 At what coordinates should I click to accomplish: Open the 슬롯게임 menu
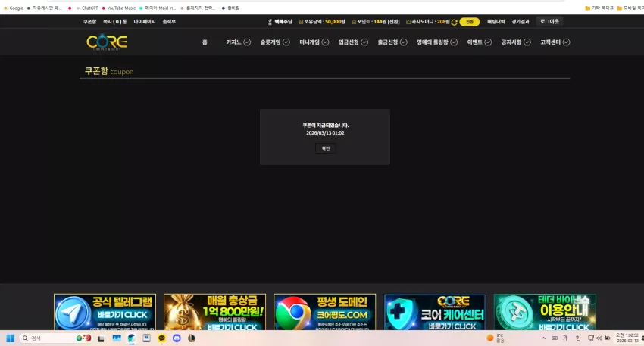pos(270,42)
